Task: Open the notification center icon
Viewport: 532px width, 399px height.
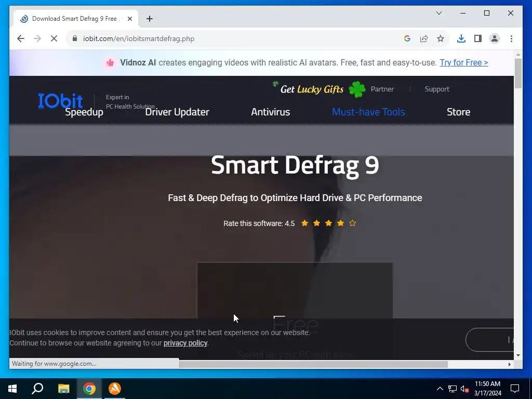Action: click(515, 389)
